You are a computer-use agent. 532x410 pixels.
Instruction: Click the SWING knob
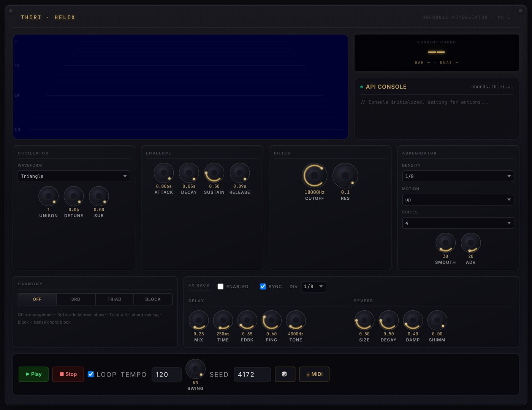coord(195,369)
